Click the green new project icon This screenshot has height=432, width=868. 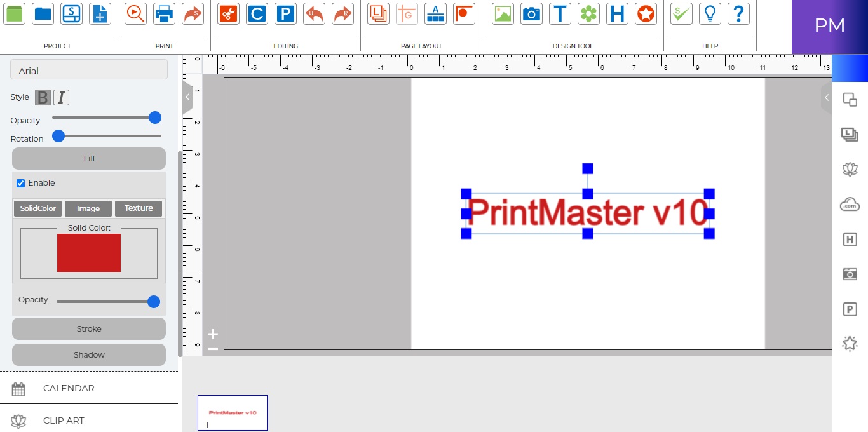click(14, 13)
